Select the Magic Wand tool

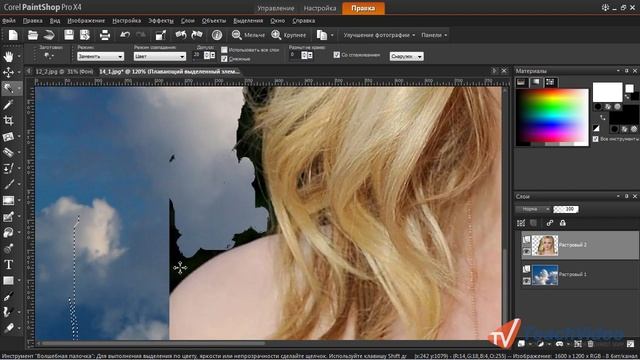[8, 88]
